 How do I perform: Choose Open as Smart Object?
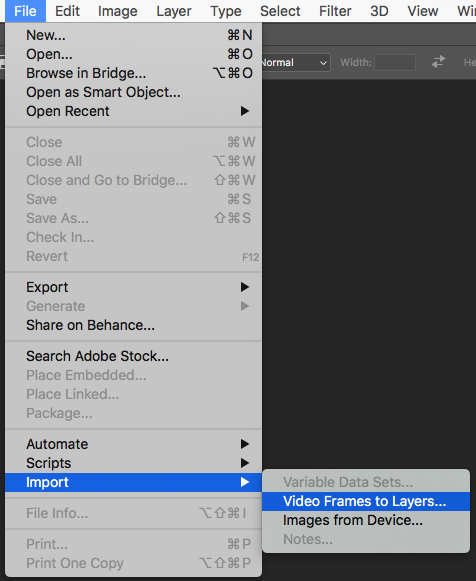pos(134,92)
